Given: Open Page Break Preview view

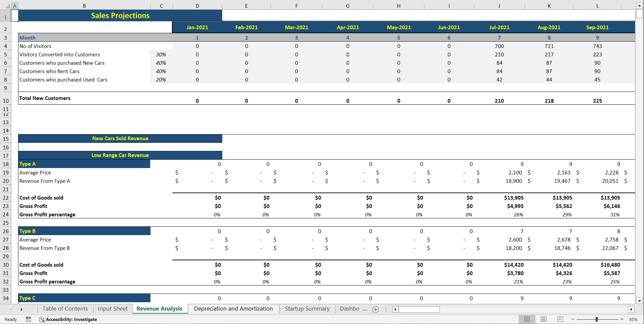Looking at the screenshot, I should tap(560, 319).
